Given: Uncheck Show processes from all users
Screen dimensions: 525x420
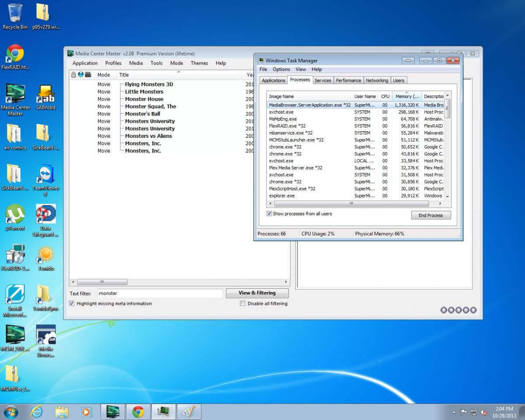Looking at the screenshot, I should (269, 214).
